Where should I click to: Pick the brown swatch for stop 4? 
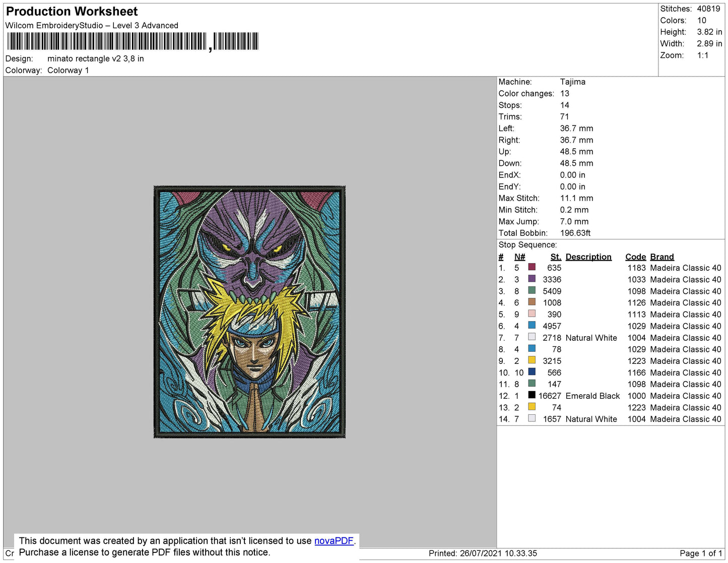[x=532, y=302]
